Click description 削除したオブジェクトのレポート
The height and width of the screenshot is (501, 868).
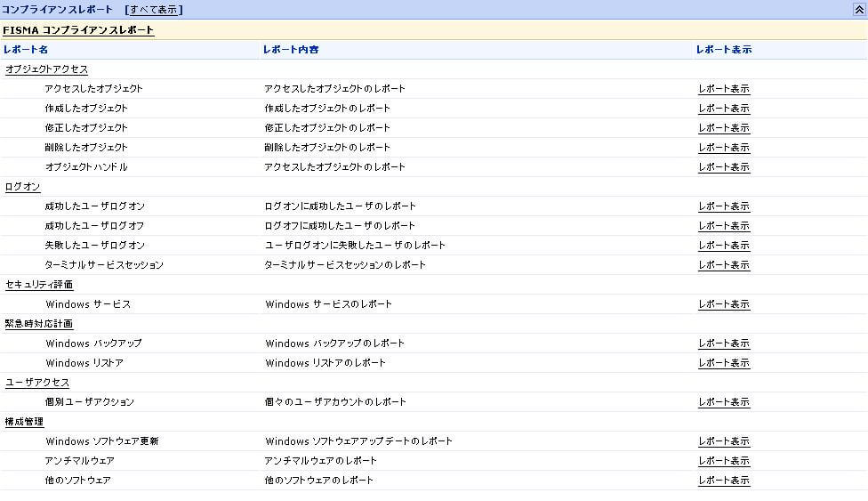tap(327, 148)
